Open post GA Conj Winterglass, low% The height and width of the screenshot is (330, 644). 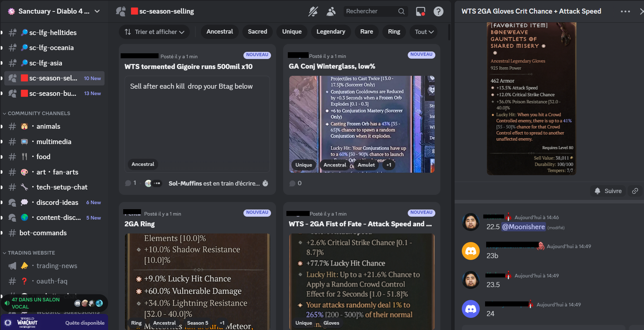click(x=332, y=66)
